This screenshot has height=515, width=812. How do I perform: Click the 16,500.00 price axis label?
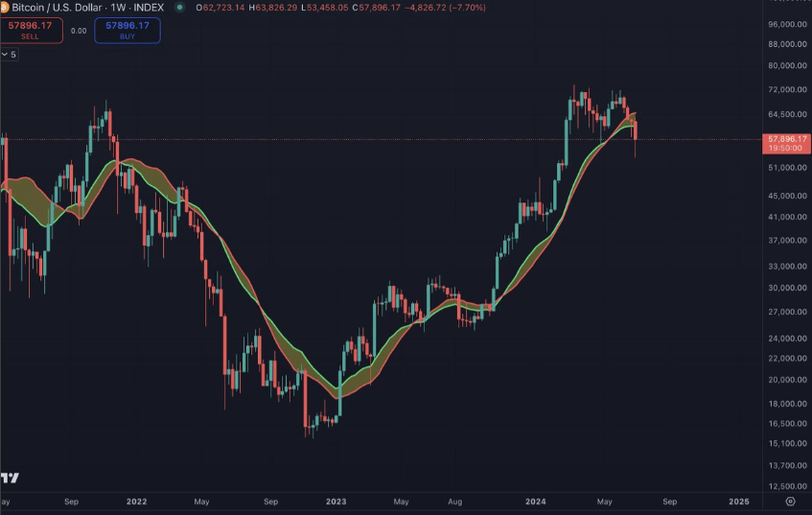(x=788, y=424)
